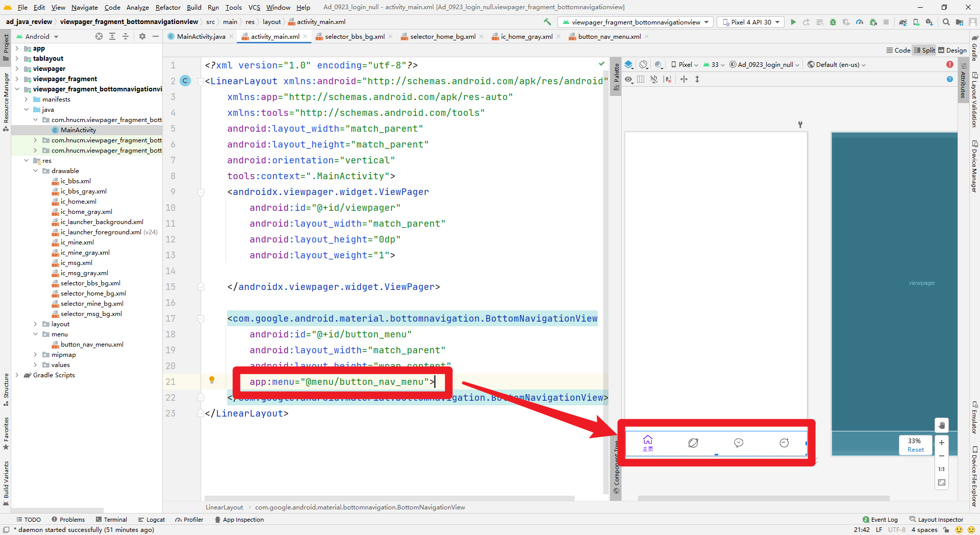
Task: Open the SDK Manager toolbar icon
Action: point(929,22)
